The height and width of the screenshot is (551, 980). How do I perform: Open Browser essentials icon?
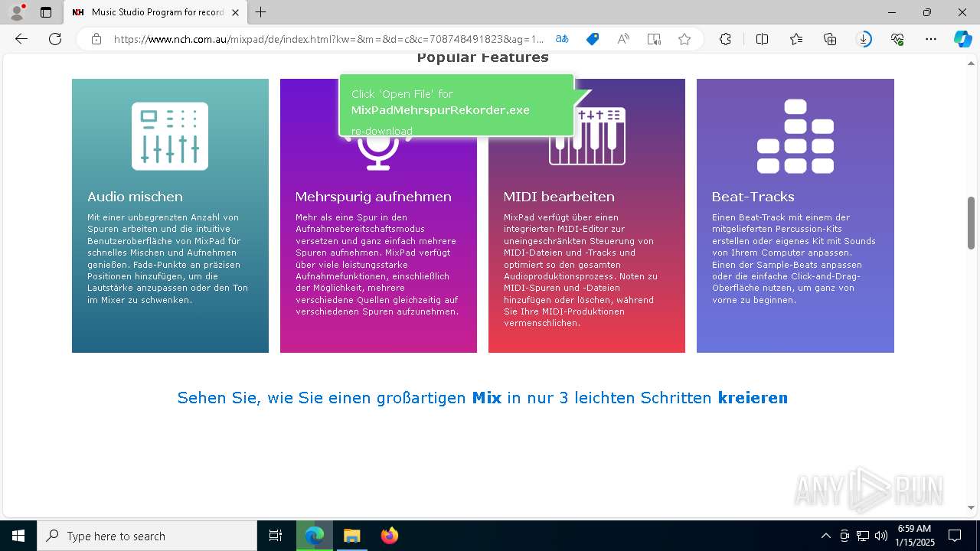point(897,39)
